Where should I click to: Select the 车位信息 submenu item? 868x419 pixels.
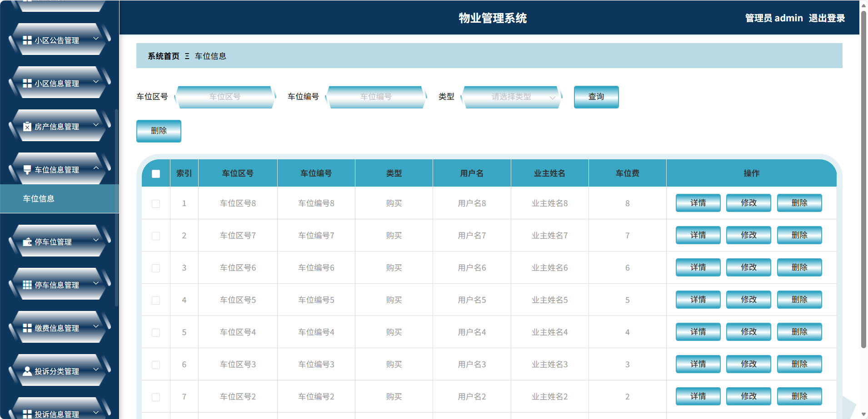(x=60, y=199)
